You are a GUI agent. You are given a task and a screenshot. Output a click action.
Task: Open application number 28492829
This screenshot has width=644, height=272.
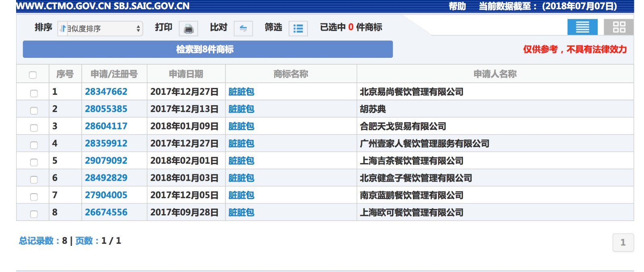pyautogui.click(x=106, y=178)
